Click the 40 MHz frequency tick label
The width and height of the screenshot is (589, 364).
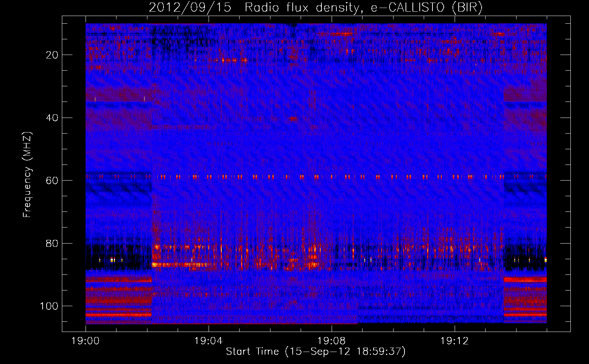pos(52,118)
